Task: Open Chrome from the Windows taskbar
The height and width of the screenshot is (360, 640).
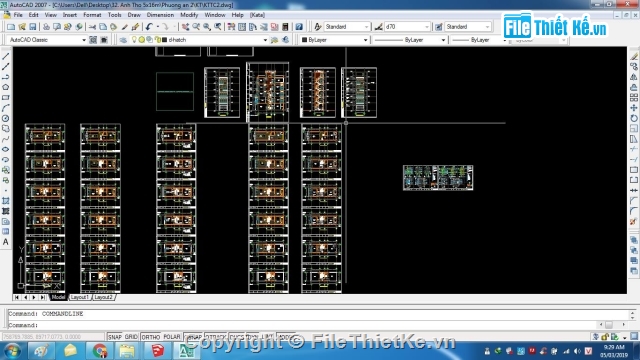Action: pyautogui.click(x=100, y=351)
